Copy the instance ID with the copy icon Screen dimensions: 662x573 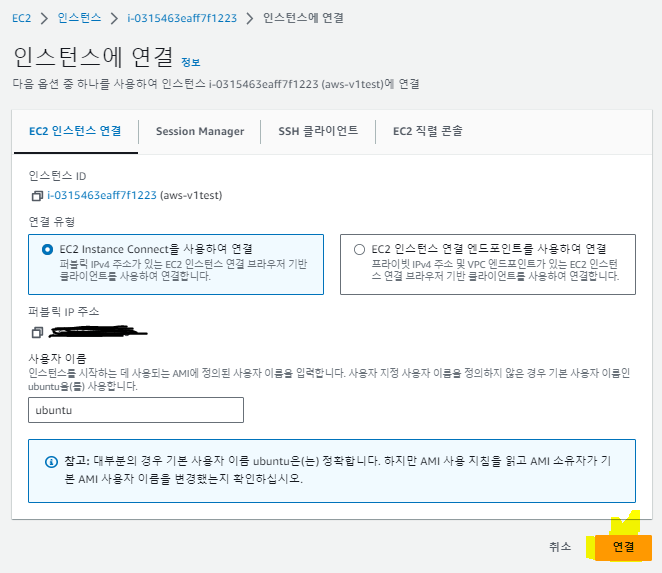pos(37,196)
